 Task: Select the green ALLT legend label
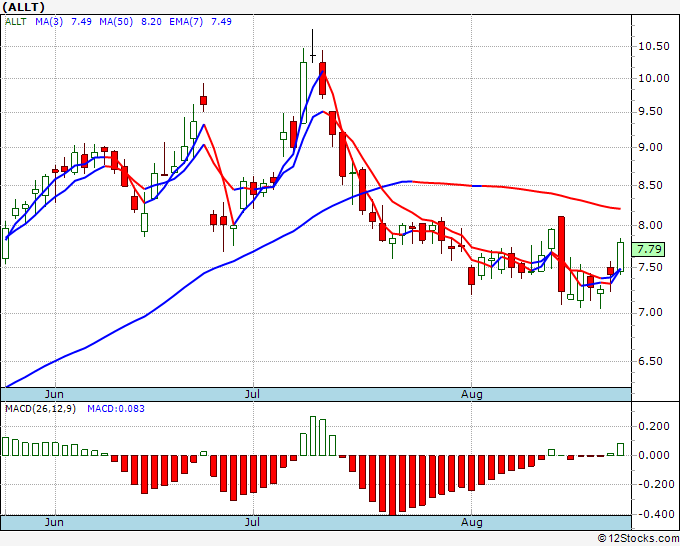(x=16, y=22)
